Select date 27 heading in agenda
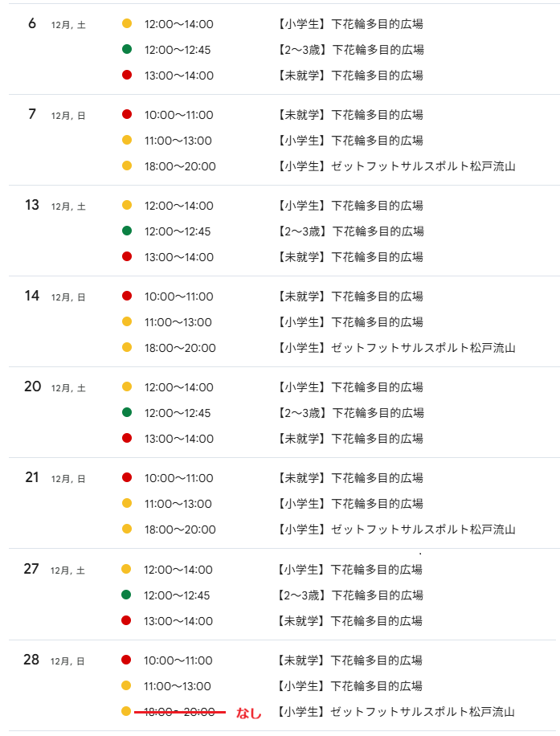Viewport: 560px width, 736px height. [x=31, y=569]
